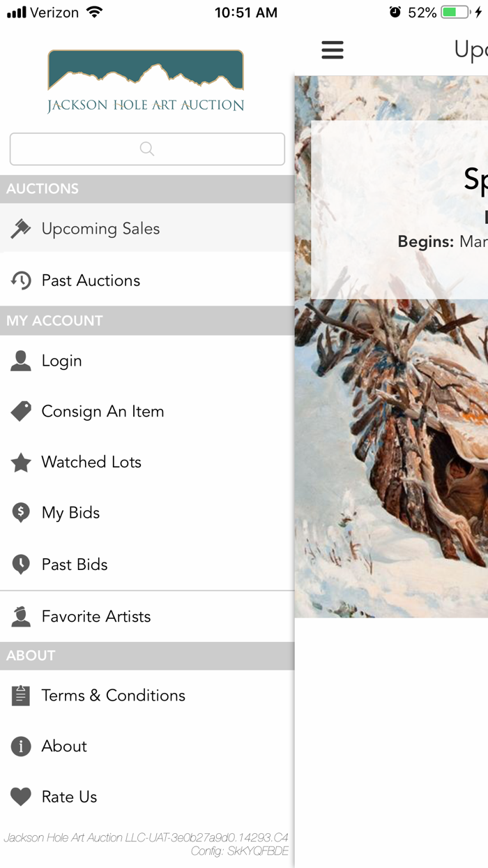Select the Upcoming Sales menu entry

click(x=101, y=228)
